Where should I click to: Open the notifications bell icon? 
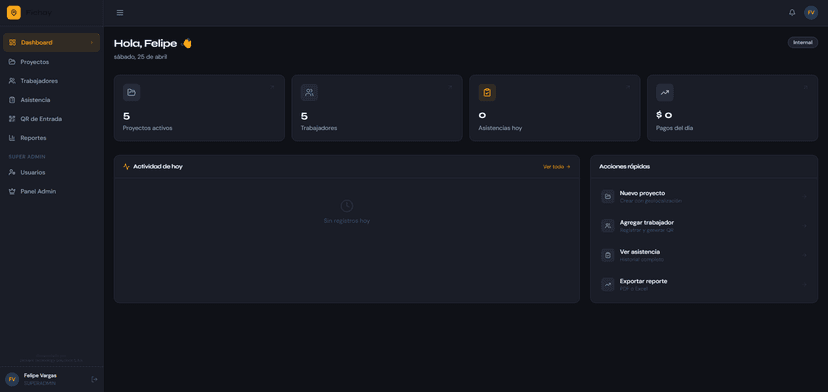pyautogui.click(x=792, y=13)
